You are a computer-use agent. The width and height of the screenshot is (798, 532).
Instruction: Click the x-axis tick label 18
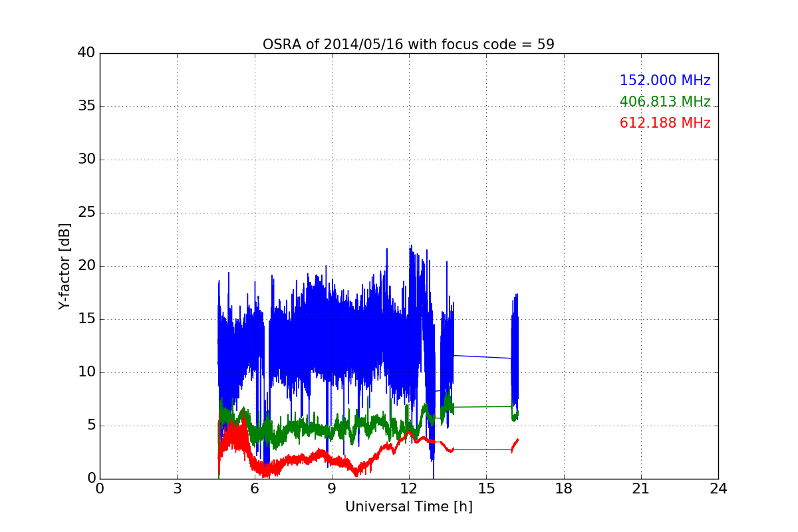(x=564, y=489)
